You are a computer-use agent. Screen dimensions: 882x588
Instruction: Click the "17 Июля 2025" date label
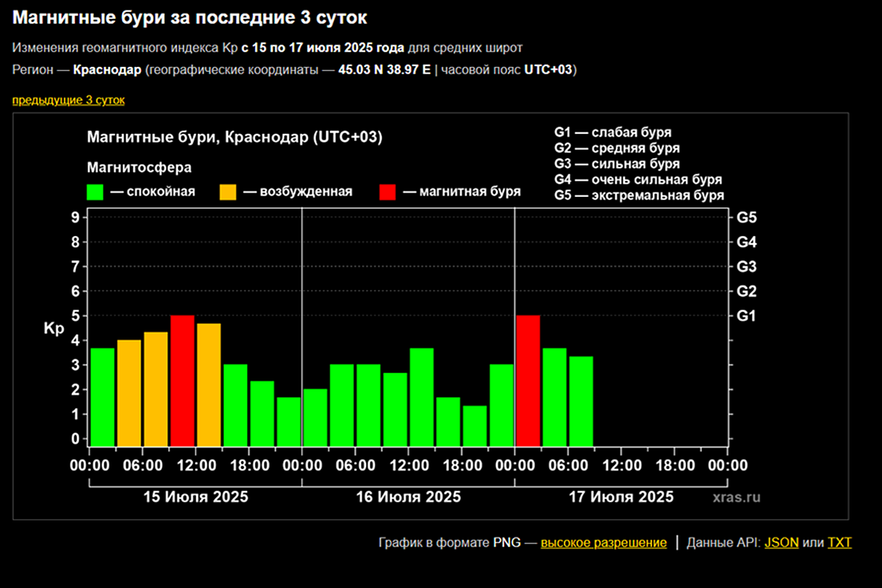coord(621,497)
